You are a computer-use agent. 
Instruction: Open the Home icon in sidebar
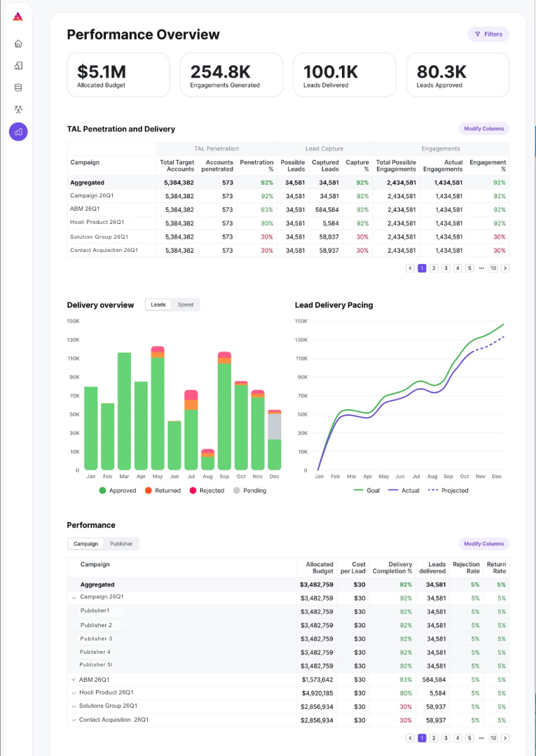click(18, 44)
